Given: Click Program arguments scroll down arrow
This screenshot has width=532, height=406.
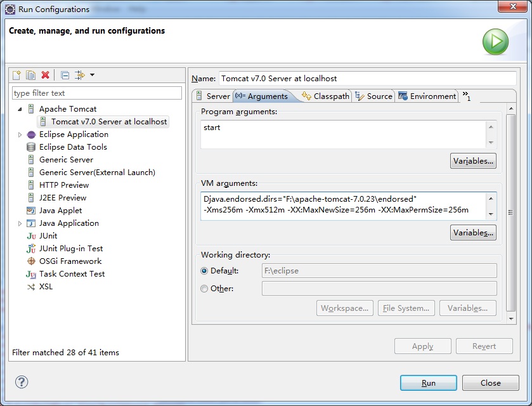Looking at the screenshot, I should click(x=491, y=143).
